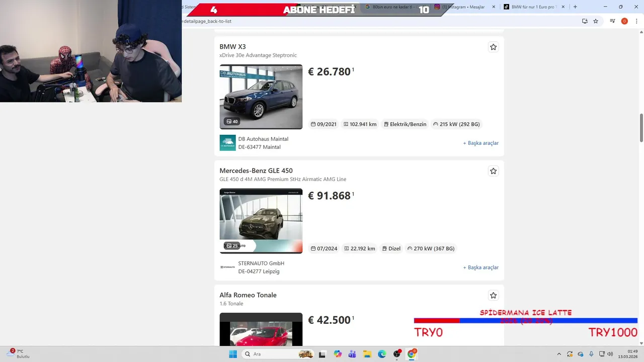Screen dimensions: 644x362
Task: Click the price € 42.500
Action: point(330,320)
